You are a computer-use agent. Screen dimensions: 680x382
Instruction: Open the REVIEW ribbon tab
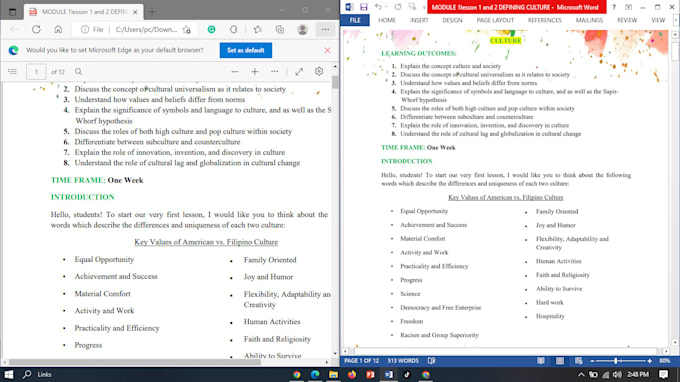(627, 20)
